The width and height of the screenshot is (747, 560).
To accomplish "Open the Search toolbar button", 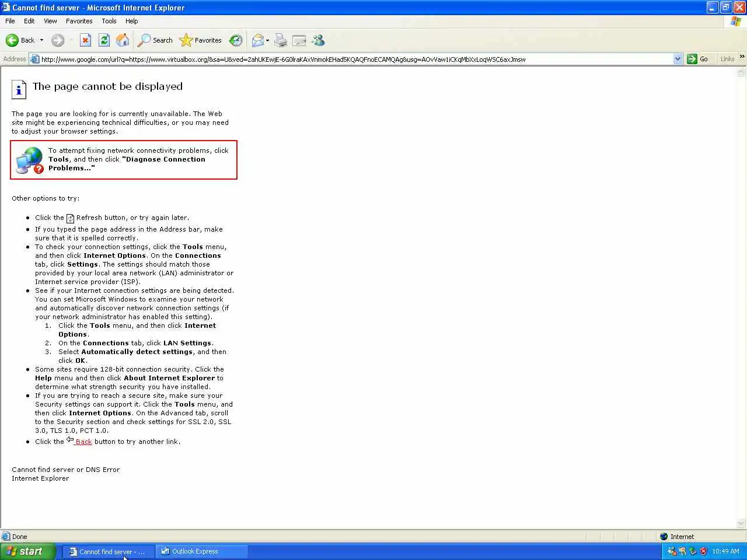I will tap(155, 40).
